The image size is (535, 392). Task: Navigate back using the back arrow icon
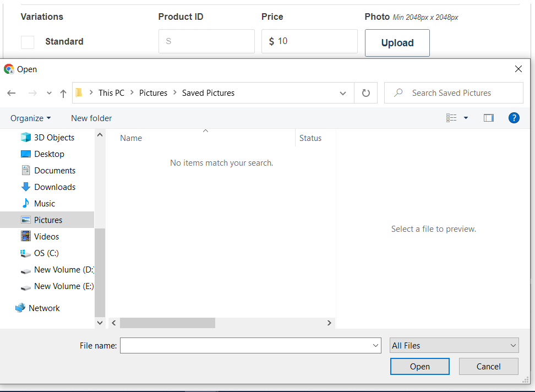click(11, 92)
